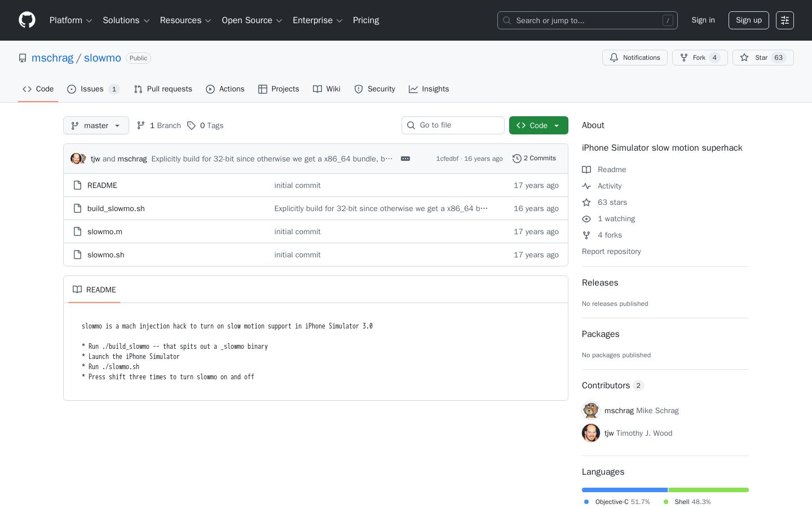Switch to the Wiki tab
The height and width of the screenshot is (508, 812).
(326, 89)
